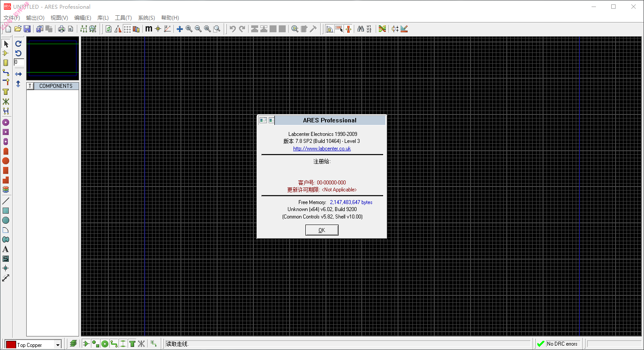Click the redraw display icon
644x350 pixels.
pos(108,29)
